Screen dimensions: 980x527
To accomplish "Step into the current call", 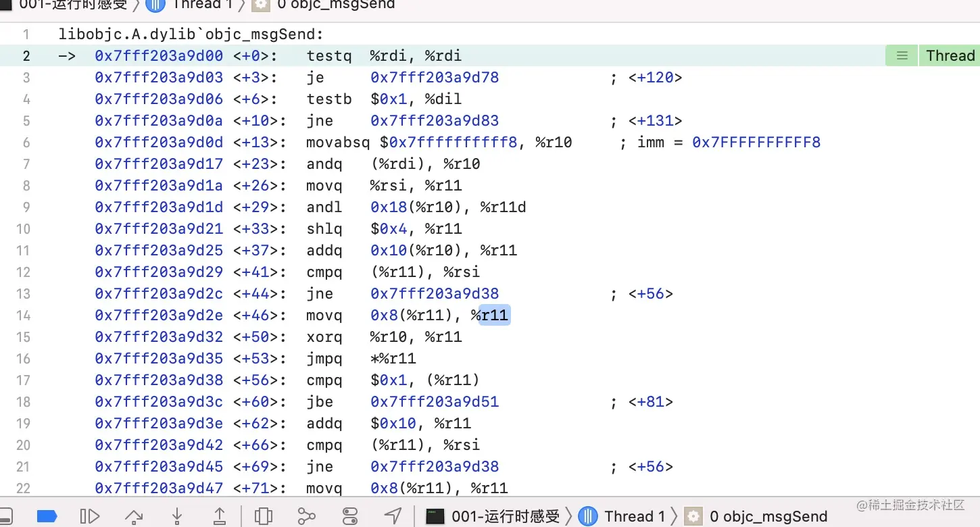I will pyautogui.click(x=176, y=516).
